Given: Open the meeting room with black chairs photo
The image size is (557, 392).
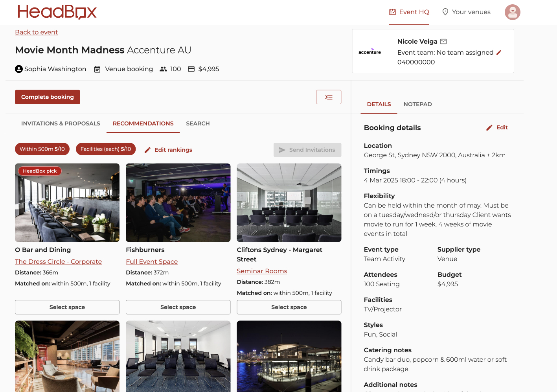Looking at the screenshot, I should (178, 356).
